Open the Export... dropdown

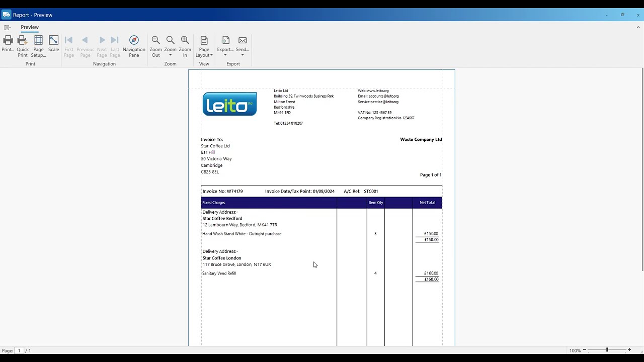[225, 46]
